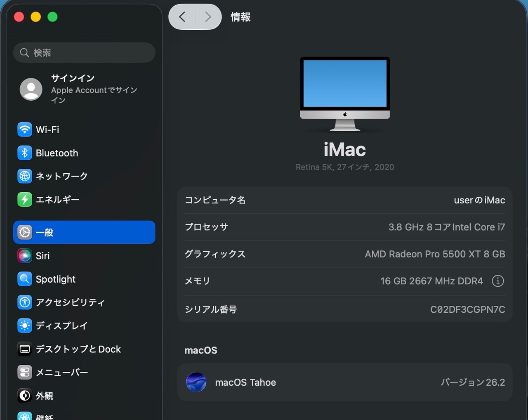Click the 一般 gear icon

[x=25, y=232]
